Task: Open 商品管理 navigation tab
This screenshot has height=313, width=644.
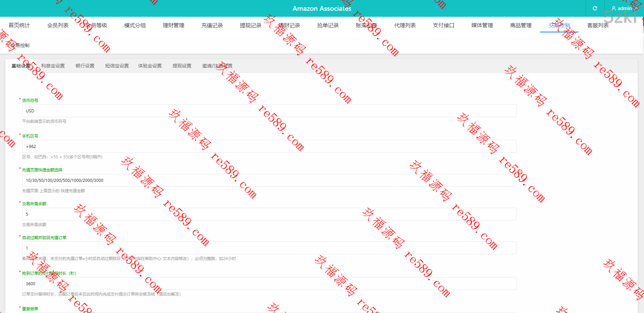Action: [521, 25]
